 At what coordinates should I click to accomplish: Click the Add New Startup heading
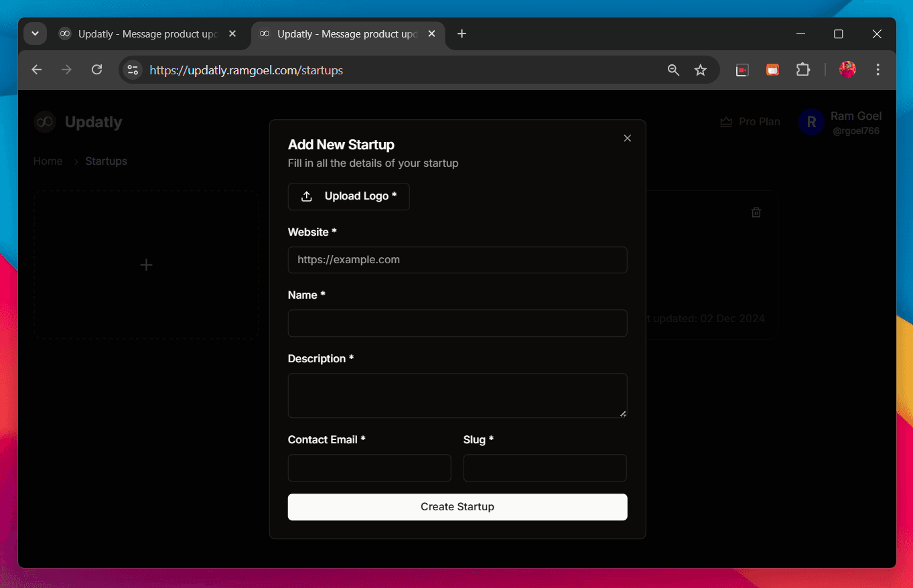341,145
